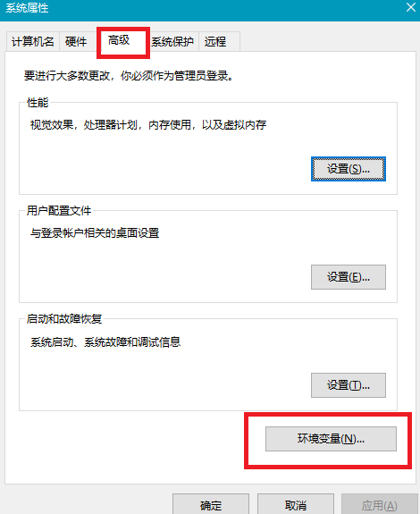Open the 硬件 tab

point(76,42)
